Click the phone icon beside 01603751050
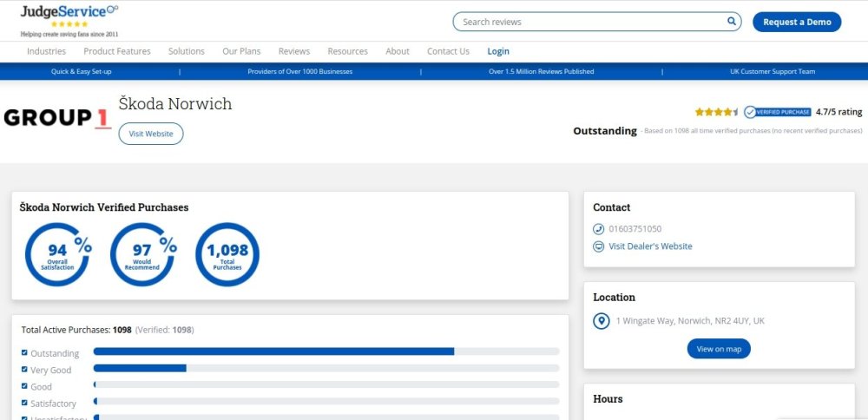The width and height of the screenshot is (868, 420). click(x=598, y=229)
